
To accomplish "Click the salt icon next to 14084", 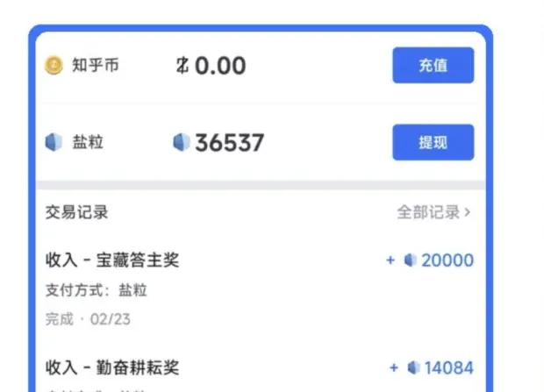I will (x=413, y=367).
